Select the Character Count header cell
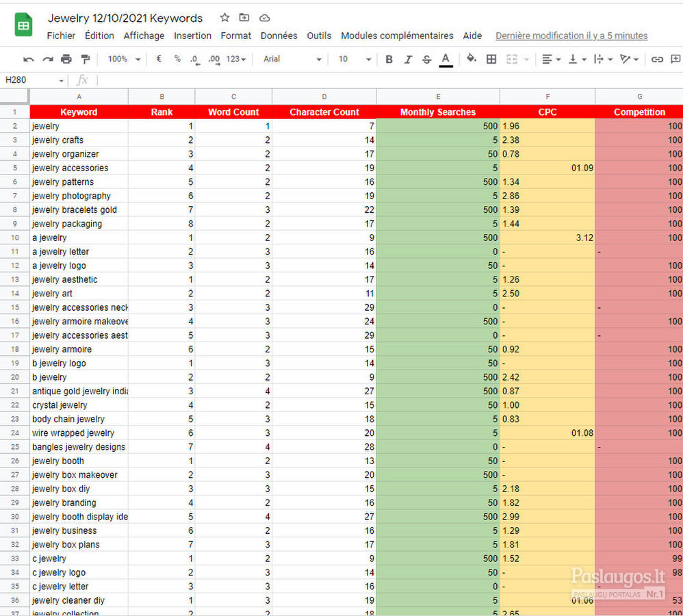 click(324, 112)
